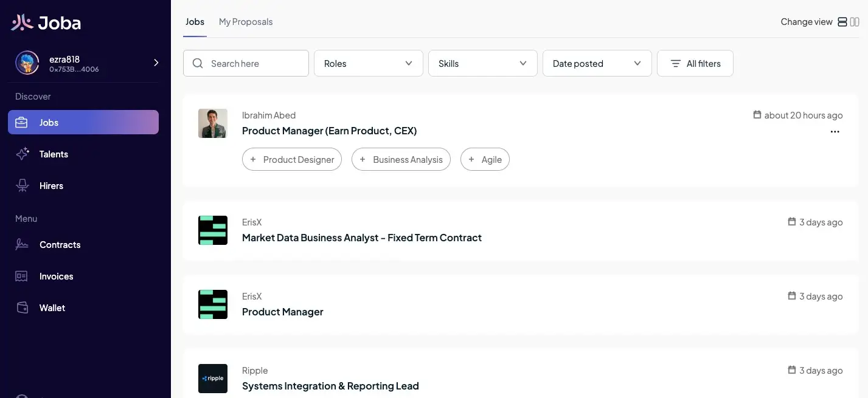Open more options on Product Manager listing
This screenshot has width=868, height=398.
(835, 132)
